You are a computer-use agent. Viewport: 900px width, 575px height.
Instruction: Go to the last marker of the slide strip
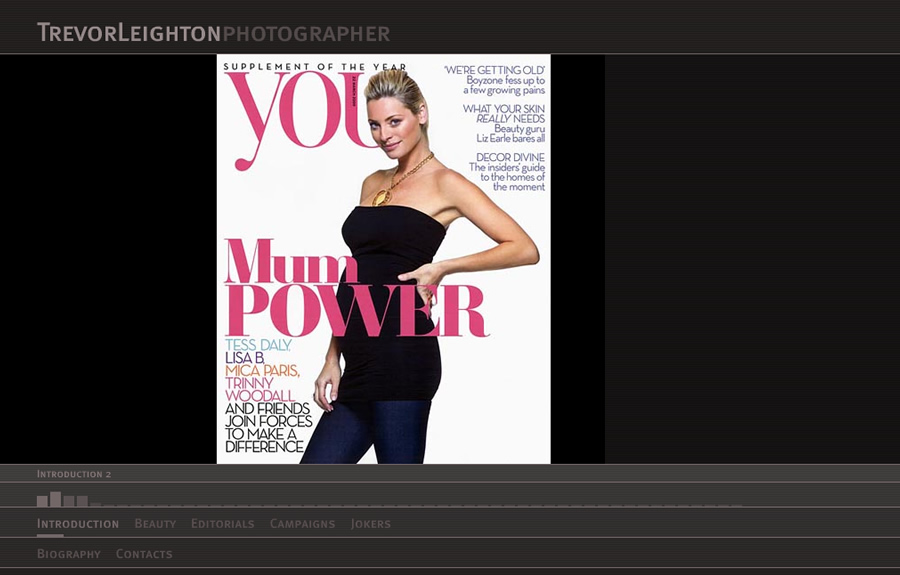(737, 506)
